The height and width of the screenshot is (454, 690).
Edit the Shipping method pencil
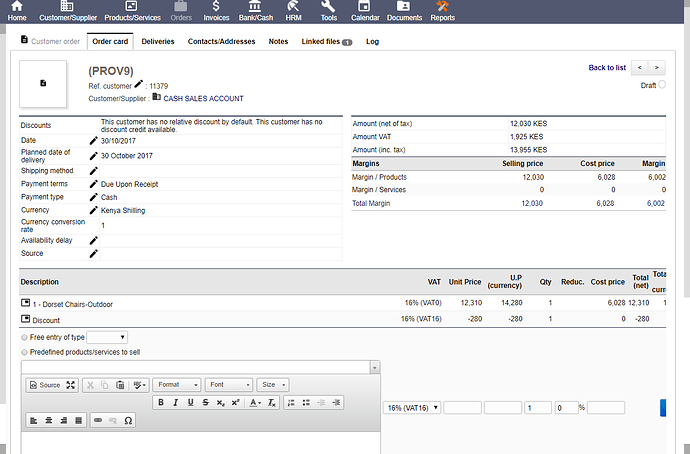(93, 171)
